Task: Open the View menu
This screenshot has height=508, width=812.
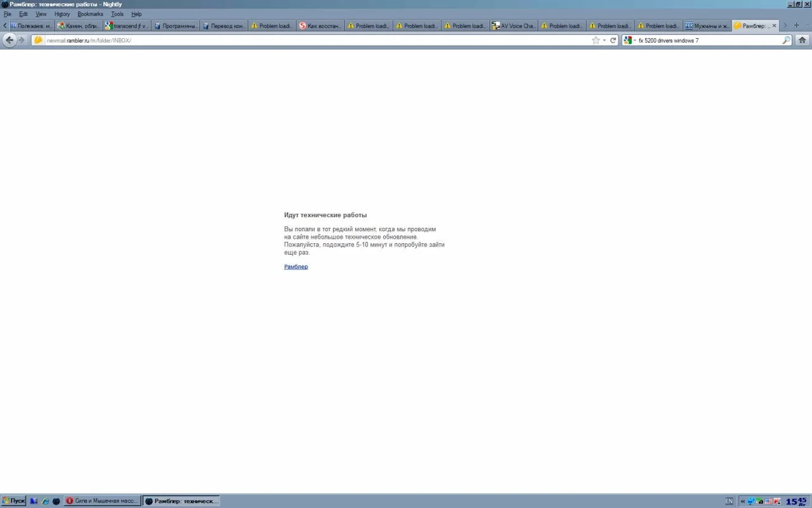Action: coord(41,14)
